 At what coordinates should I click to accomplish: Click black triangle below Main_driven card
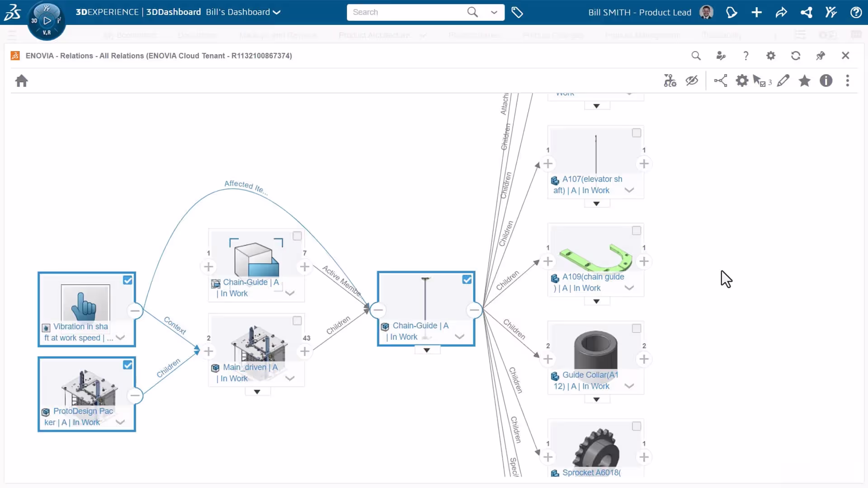pyautogui.click(x=257, y=392)
